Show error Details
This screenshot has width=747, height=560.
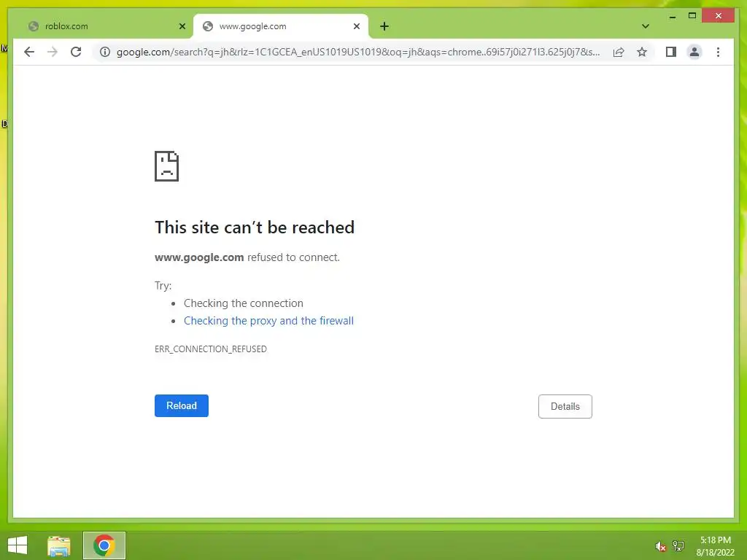coord(565,406)
